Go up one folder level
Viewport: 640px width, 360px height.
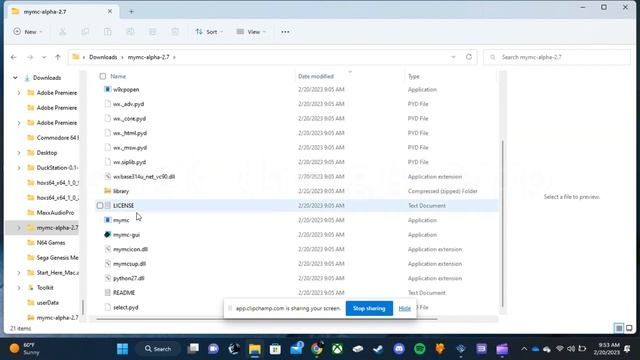tap(58, 57)
